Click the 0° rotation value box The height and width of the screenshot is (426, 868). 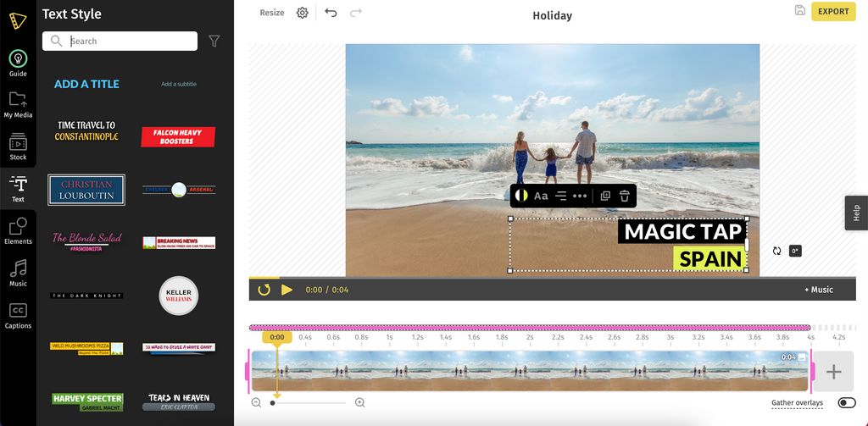click(x=795, y=252)
